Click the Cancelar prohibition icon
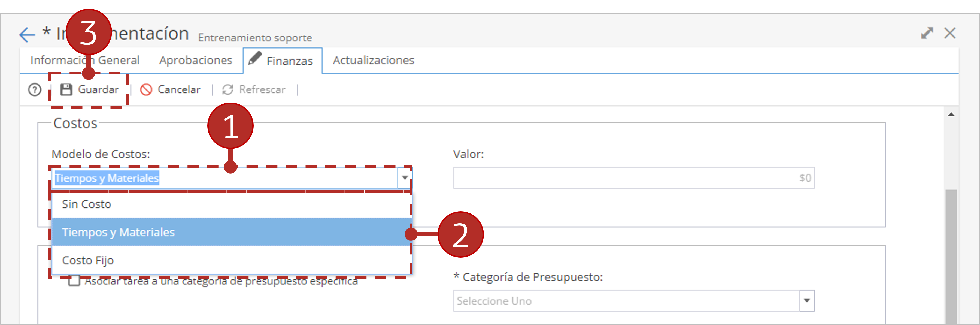980x325 pixels. point(146,90)
